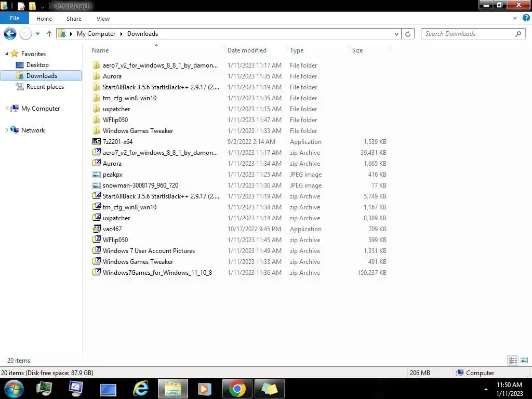Expand the ribbon with the chevron

[515, 18]
